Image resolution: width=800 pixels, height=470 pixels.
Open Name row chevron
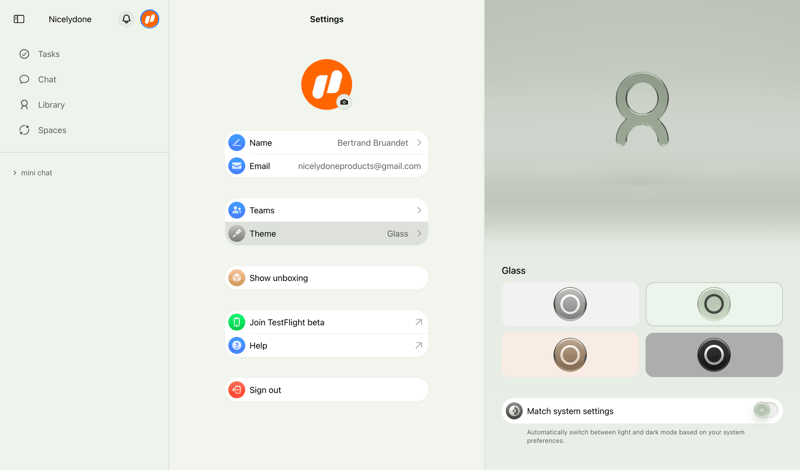[419, 143]
